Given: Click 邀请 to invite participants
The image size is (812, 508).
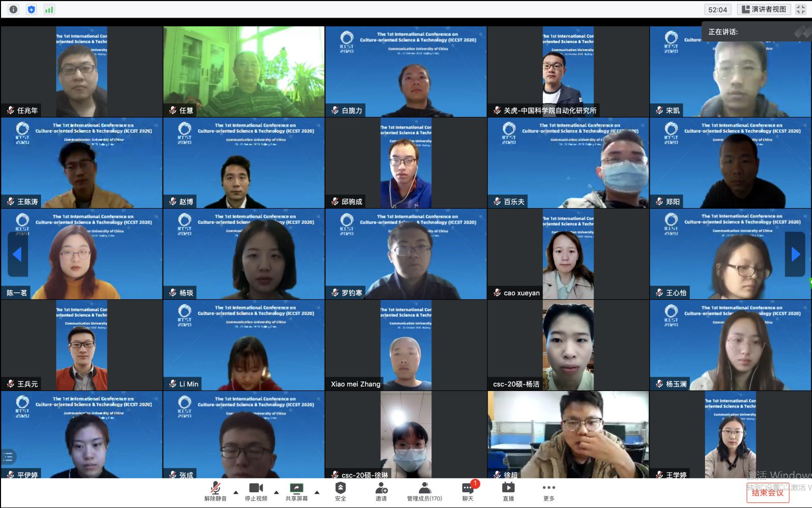Looking at the screenshot, I should [381, 491].
